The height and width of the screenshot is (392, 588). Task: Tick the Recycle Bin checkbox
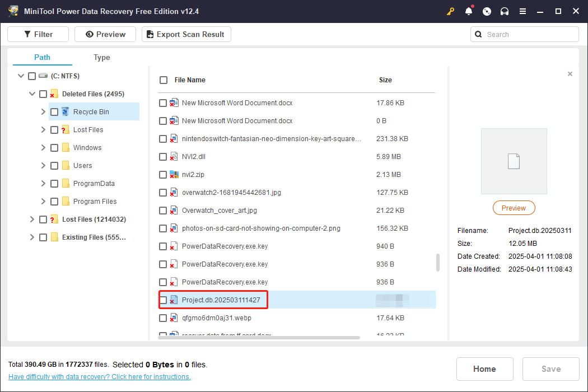tap(54, 112)
